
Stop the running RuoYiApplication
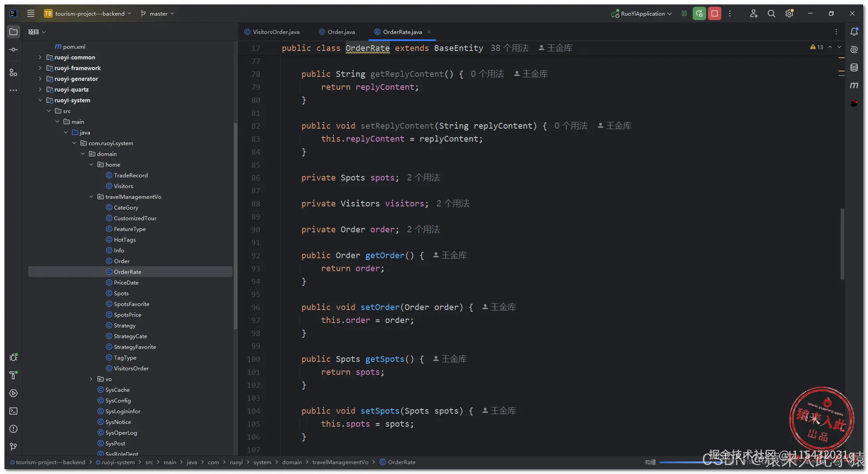715,13
